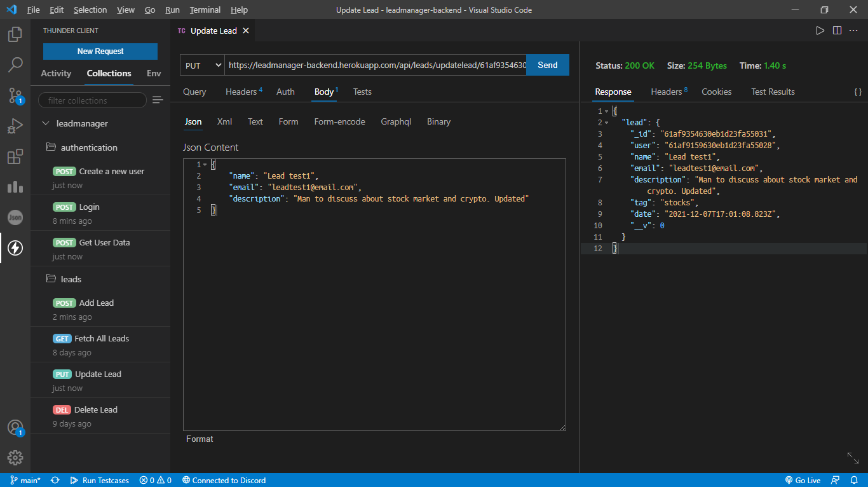Open the Help menu
Viewport: 868px width, 487px height.
pos(239,10)
